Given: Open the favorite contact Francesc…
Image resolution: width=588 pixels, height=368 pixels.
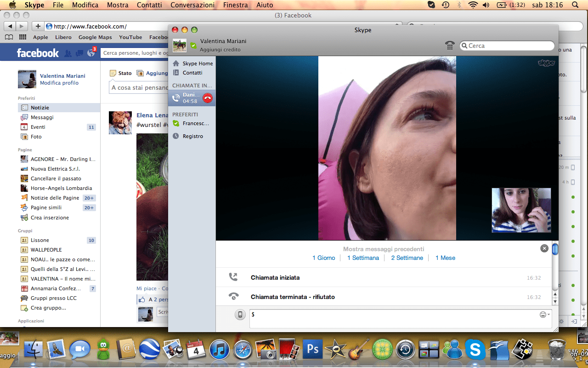Looking at the screenshot, I should [191, 123].
